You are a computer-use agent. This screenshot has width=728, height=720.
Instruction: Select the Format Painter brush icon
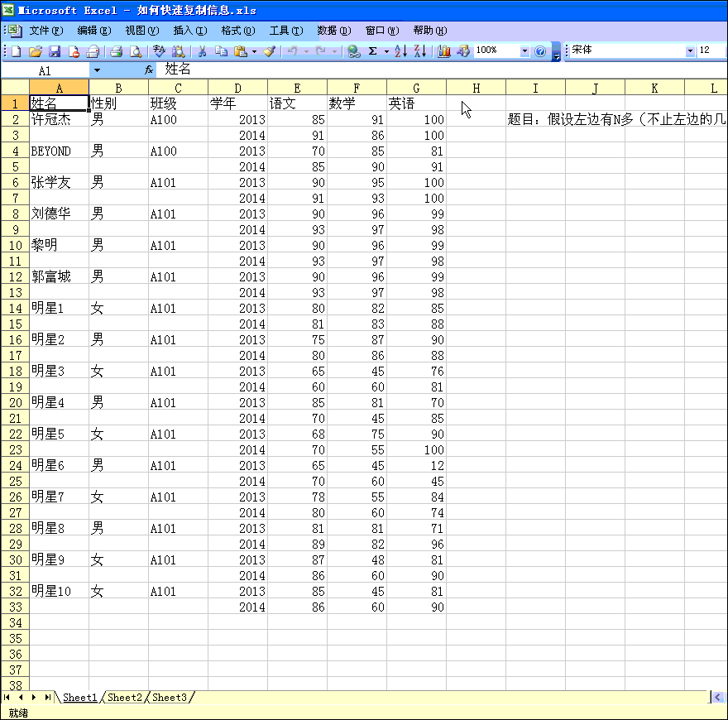pyautogui.click(x=269, y=51)
